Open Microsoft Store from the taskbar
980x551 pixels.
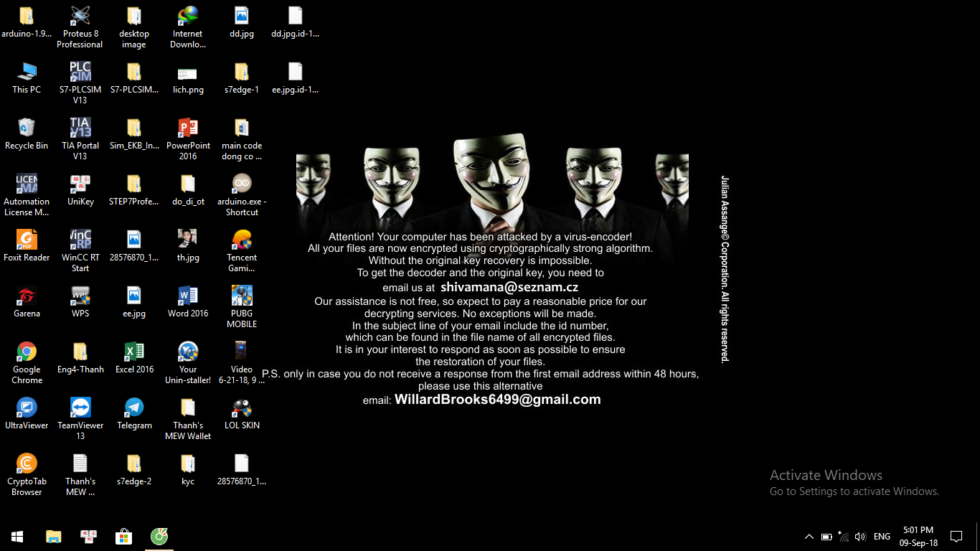pos(124,537)
